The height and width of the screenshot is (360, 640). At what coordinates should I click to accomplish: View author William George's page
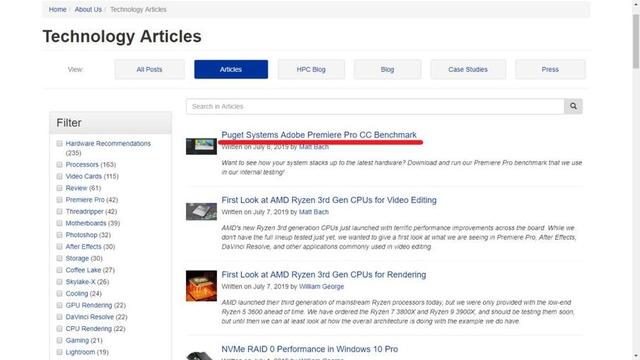coord(321,287)
